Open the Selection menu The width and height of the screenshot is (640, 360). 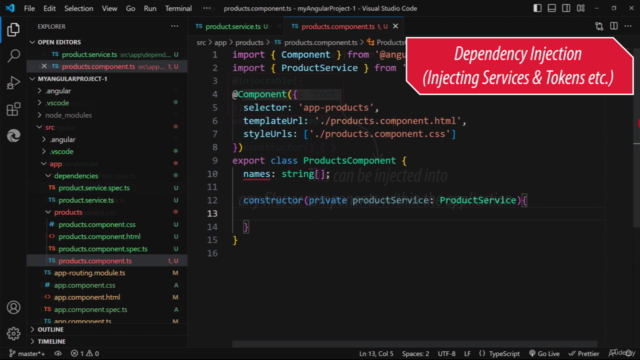[79, 8]
